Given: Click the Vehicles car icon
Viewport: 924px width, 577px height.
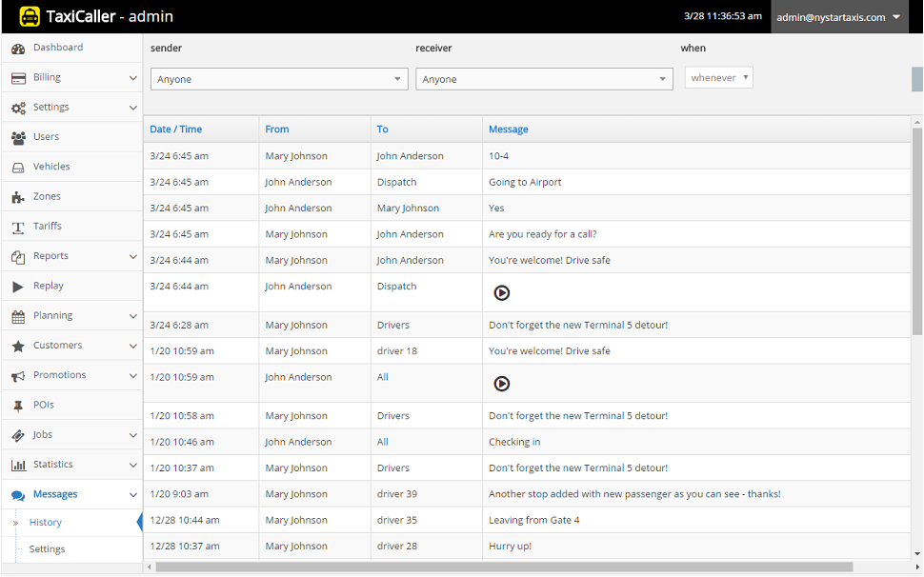Looking at the screenshot, I should click(18, 168).
